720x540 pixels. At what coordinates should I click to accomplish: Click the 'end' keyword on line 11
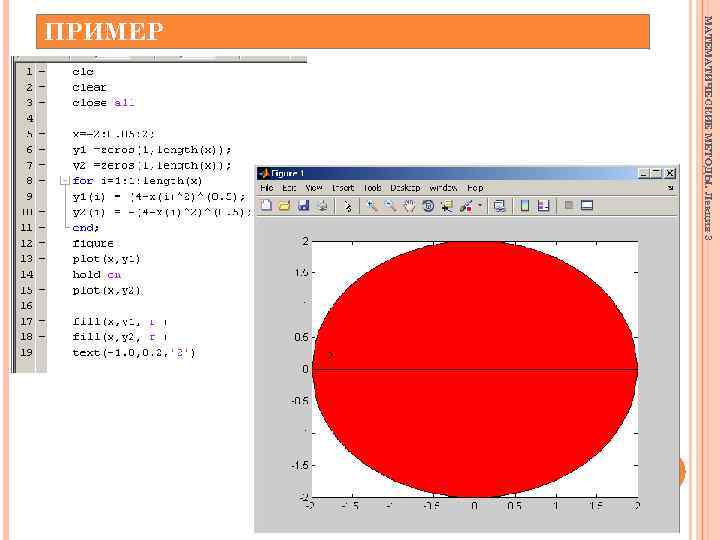(85, 228)
